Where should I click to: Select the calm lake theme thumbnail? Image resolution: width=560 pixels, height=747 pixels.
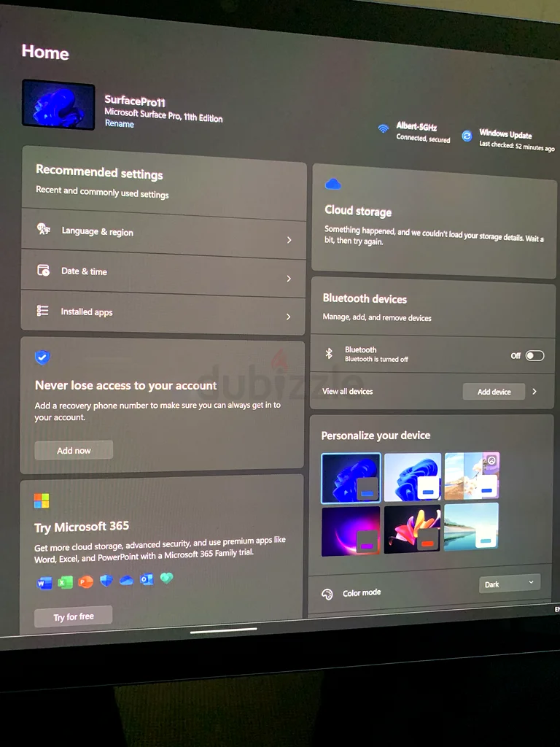(x=472, y=527)
